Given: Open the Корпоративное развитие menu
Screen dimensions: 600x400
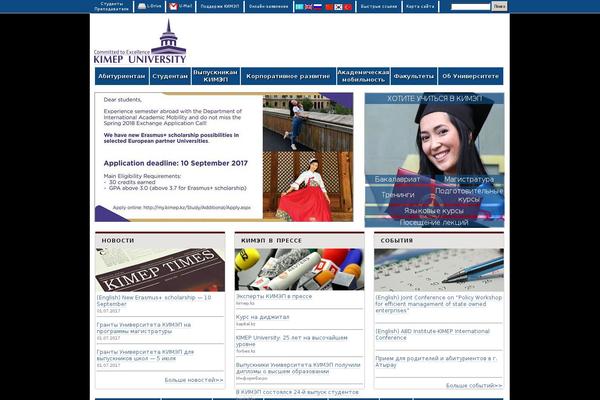Looking at the screenshot, I should point(288,76).
